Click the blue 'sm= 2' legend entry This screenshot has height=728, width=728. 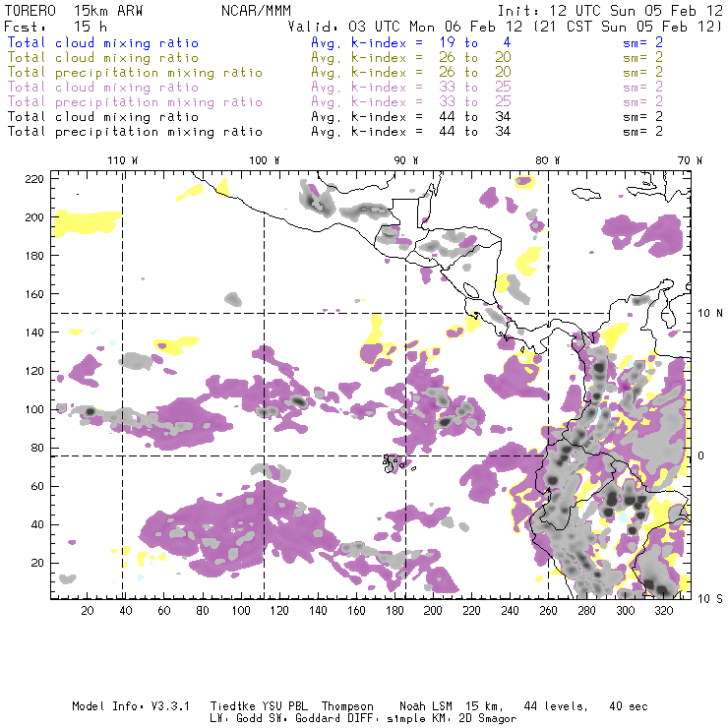642,42
